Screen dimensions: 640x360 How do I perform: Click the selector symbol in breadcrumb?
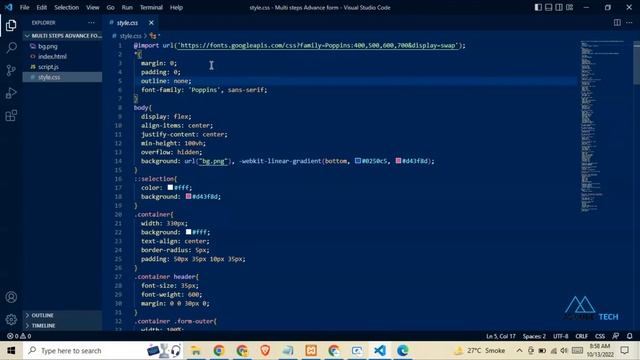tap(155, 36)
